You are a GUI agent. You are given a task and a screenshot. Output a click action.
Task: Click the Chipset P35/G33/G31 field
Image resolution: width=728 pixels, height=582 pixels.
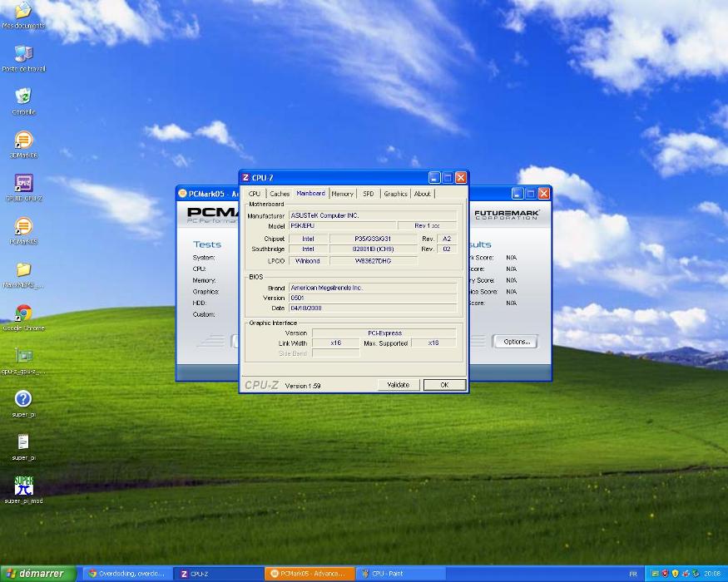(373, 239)
